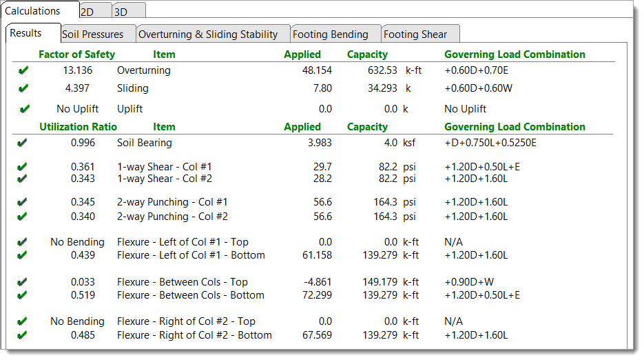Open the Soil Pressures tab
The height and width of the screenshot is (360, 644).
(98, 34)
